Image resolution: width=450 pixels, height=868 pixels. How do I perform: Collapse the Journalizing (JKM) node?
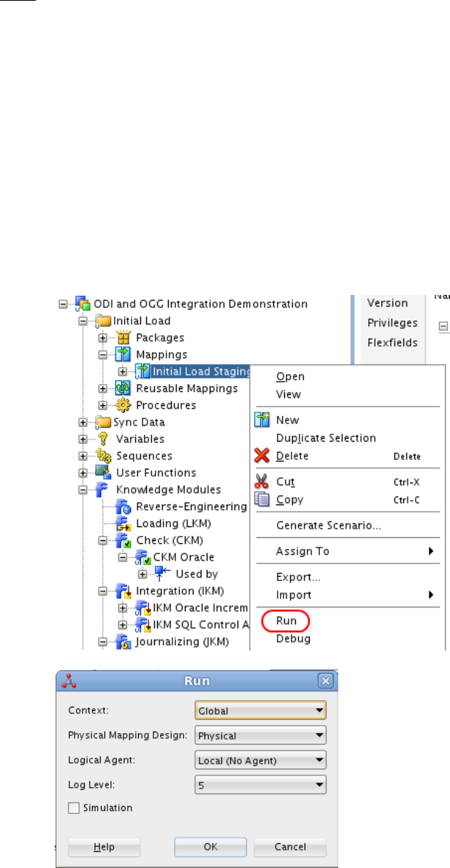click(102, 642)
